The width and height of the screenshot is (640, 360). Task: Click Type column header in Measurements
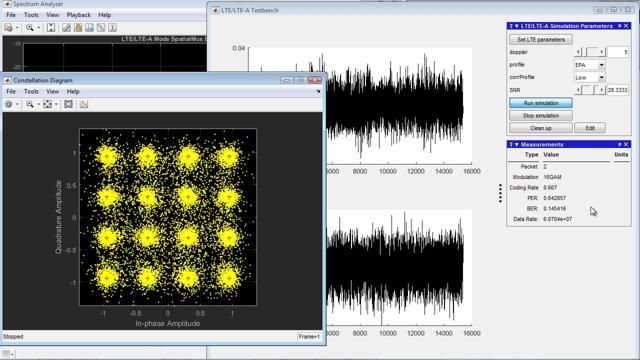[x=531, y=155]
